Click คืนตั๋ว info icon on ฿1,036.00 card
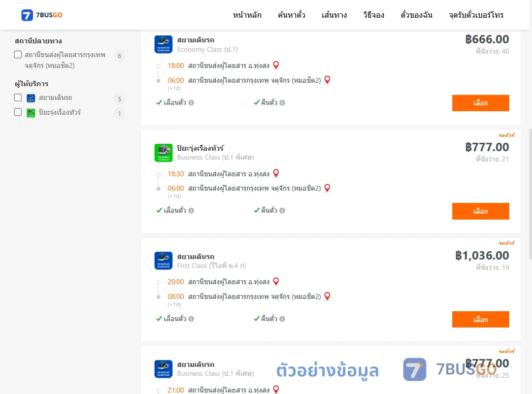 pyautogui.click(x=282, y=319)
